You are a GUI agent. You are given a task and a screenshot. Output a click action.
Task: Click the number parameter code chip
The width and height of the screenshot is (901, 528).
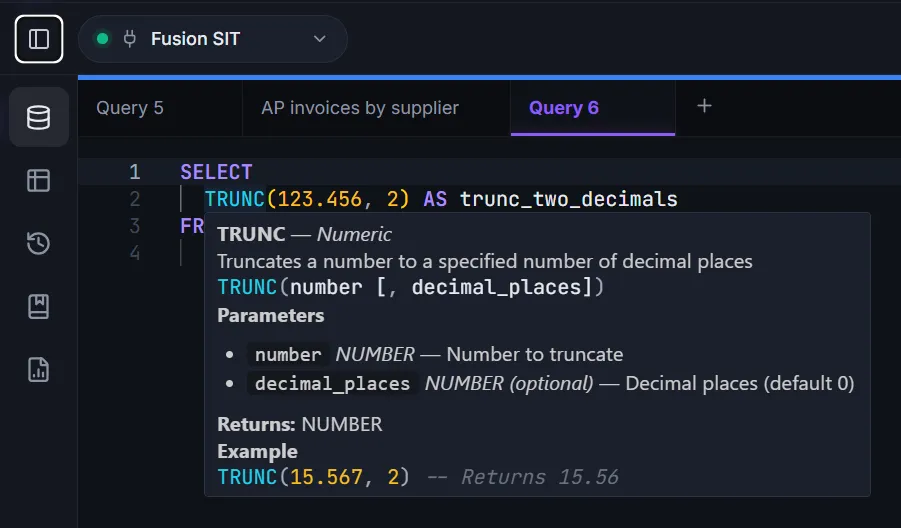pos(288,354)
